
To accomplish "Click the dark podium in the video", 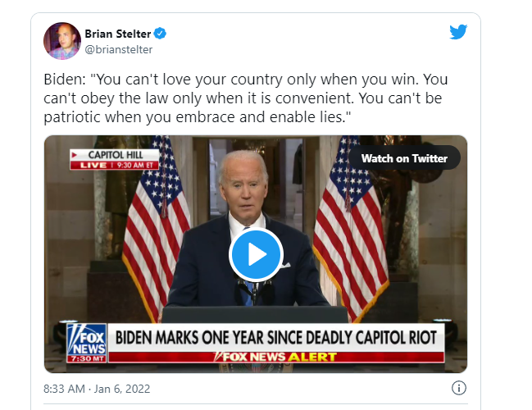I will [x=255, y=314].
